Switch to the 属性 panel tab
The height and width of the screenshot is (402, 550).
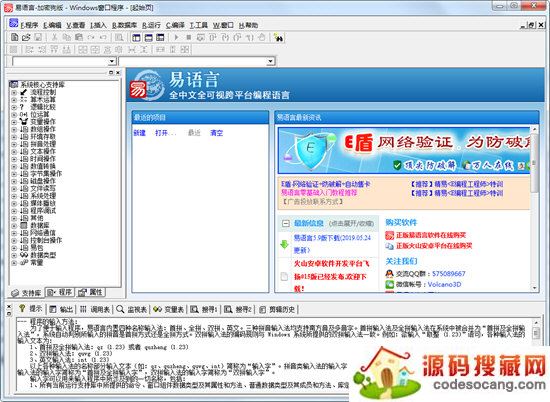(x=90, y=292)
